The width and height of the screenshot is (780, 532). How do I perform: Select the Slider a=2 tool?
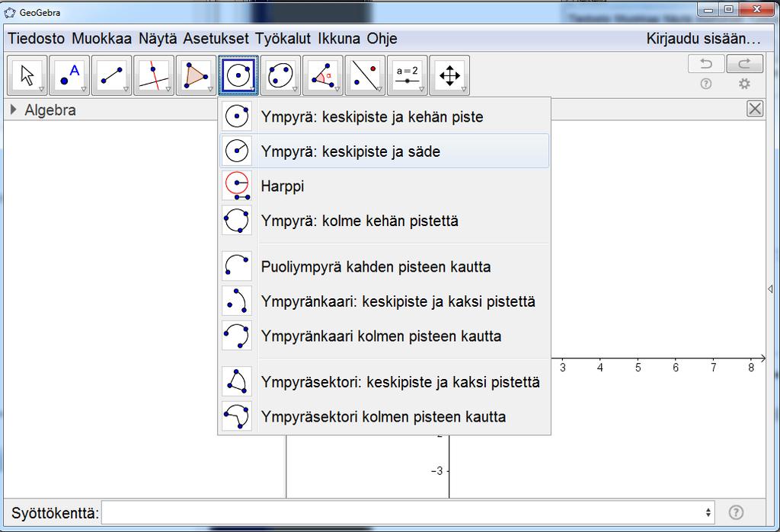[x=407, y=75]
